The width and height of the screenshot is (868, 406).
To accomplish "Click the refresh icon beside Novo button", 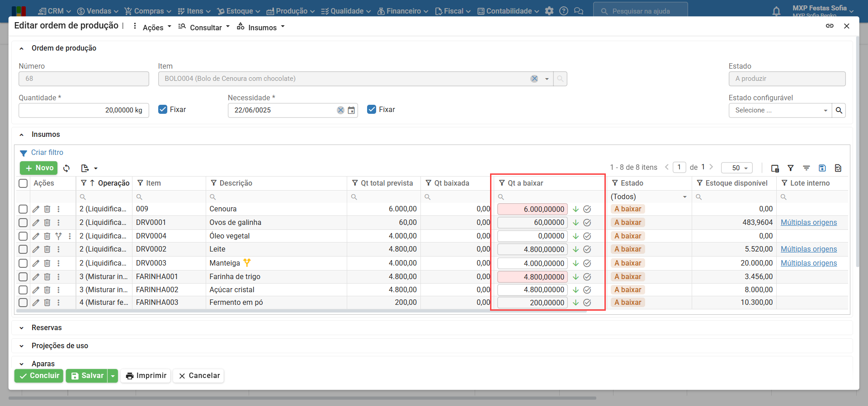I will point(66,168).
